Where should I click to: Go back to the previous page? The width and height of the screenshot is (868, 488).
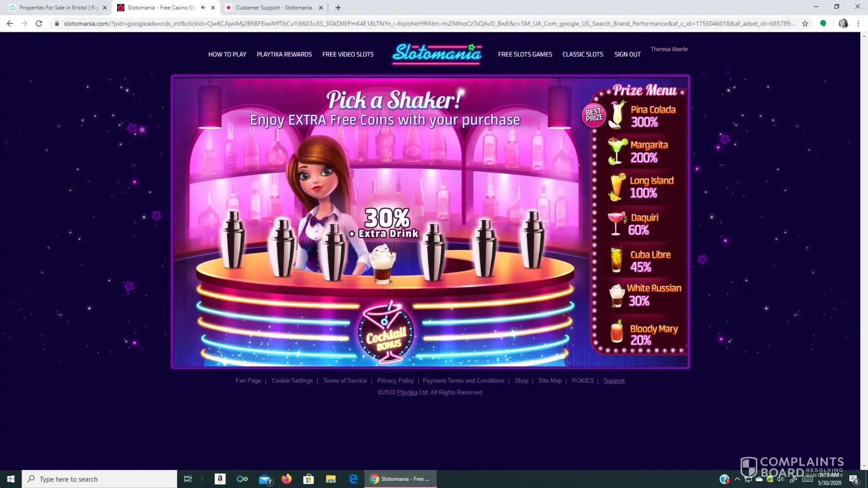(10, 23)
